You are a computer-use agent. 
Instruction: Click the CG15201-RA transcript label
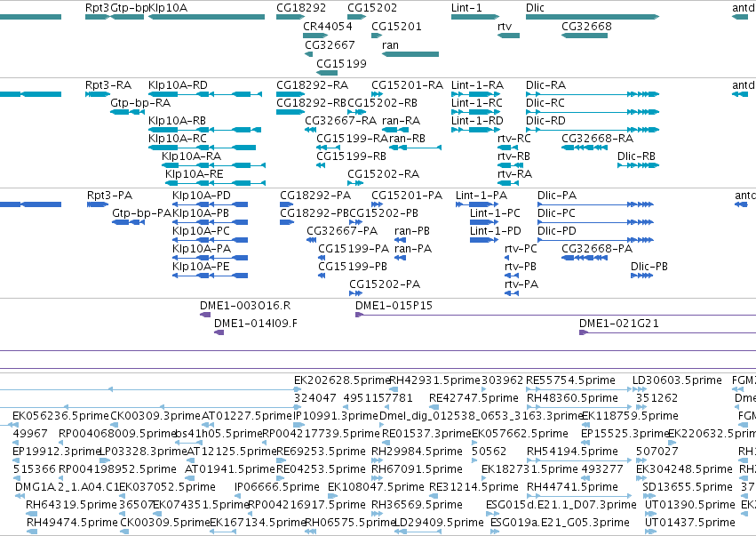408,85
